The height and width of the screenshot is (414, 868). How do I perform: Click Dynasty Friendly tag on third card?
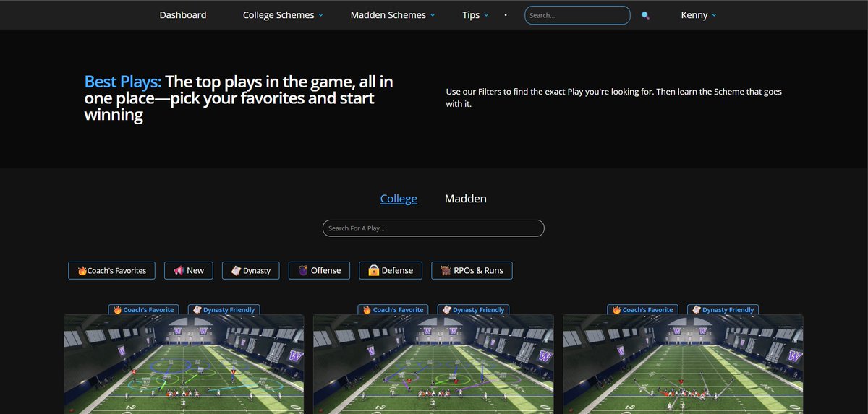coord(723,309)
